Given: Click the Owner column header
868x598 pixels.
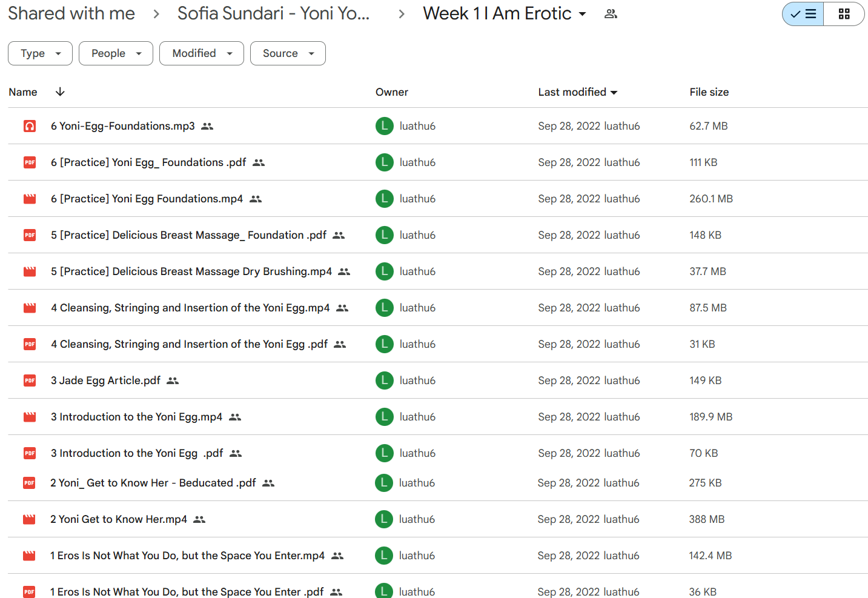Looking at the screenshot, I should pos(392,92).
